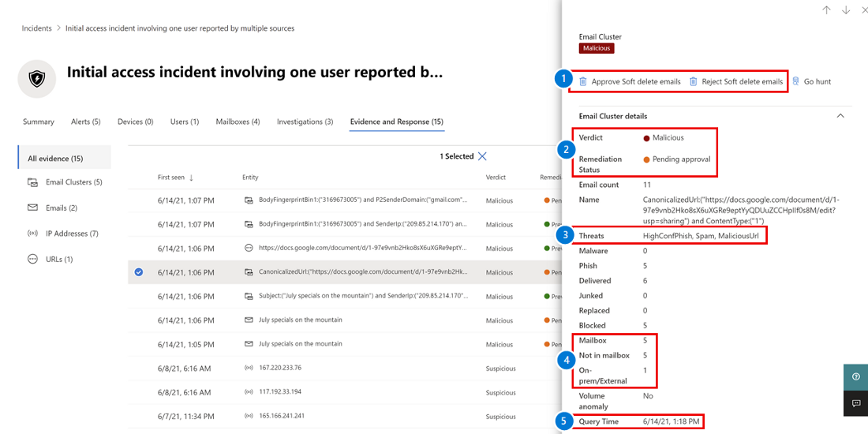Reject Soft delete emails

(735, 81)
